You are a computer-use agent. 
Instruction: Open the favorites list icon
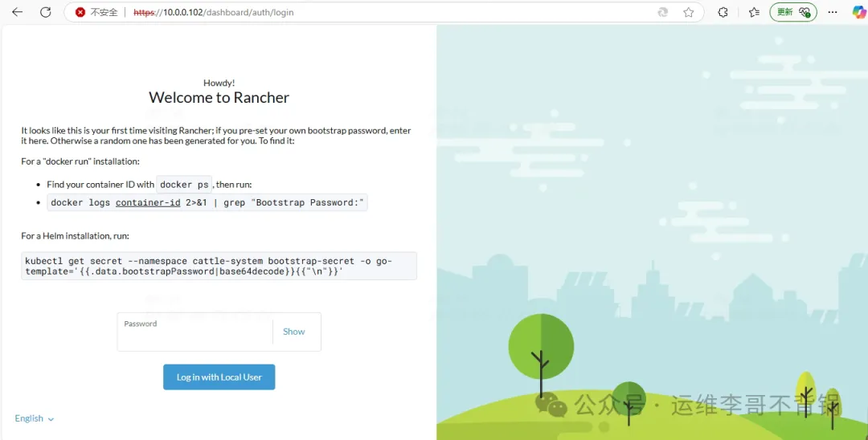pos(754,12)
